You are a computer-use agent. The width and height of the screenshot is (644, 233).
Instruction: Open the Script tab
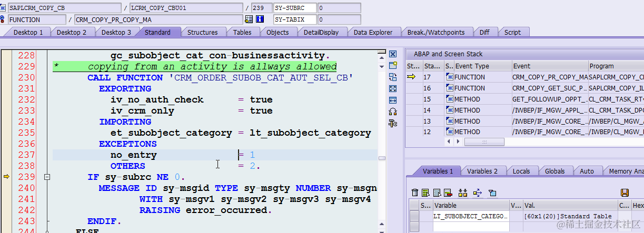pyautogui.click(x=512, y=32)
